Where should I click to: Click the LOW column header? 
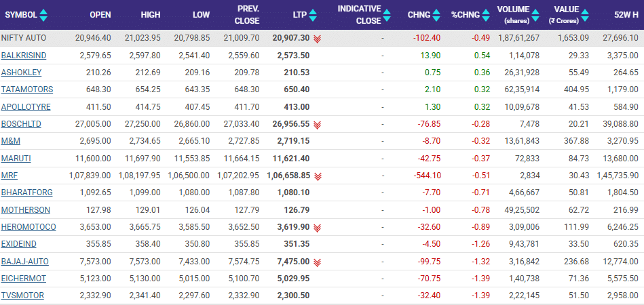click(202, 15)
